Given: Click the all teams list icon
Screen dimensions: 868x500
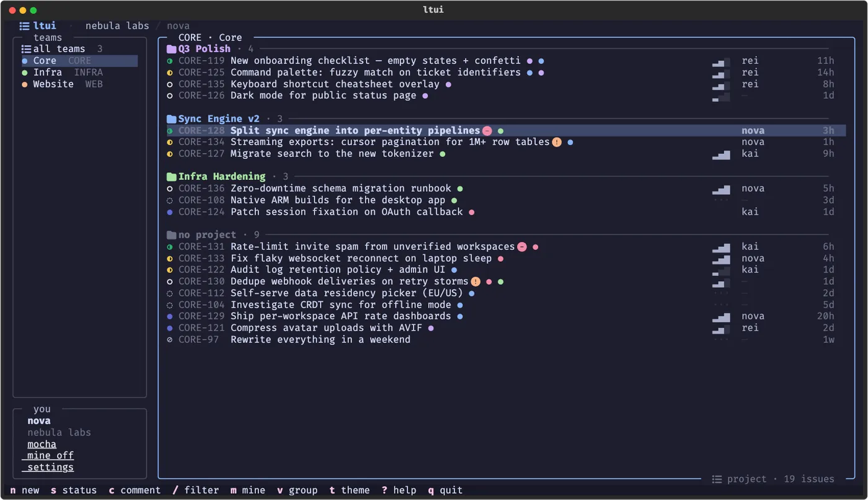Looking at the screenshot, I should click(26, 49).
